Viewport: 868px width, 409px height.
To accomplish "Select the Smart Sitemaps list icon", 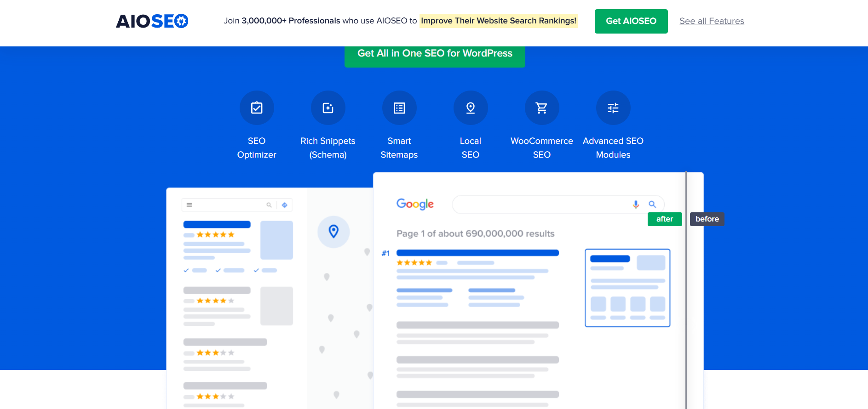I will pos(399,108).
